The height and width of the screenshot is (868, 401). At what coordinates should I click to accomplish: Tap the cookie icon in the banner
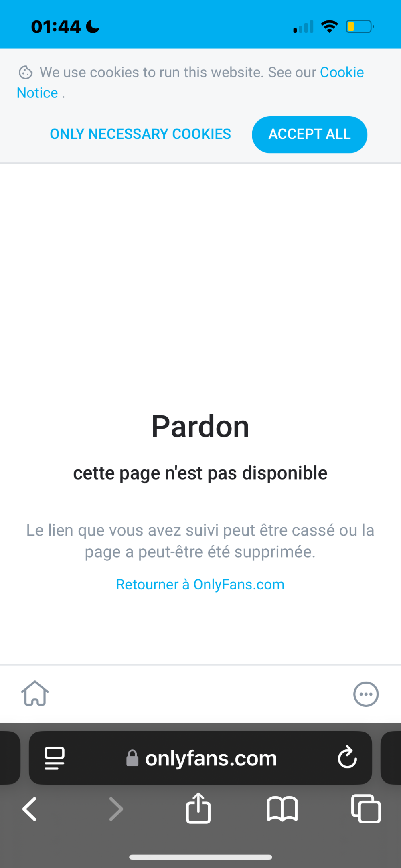pyautogui.click(x=26, y=73)
